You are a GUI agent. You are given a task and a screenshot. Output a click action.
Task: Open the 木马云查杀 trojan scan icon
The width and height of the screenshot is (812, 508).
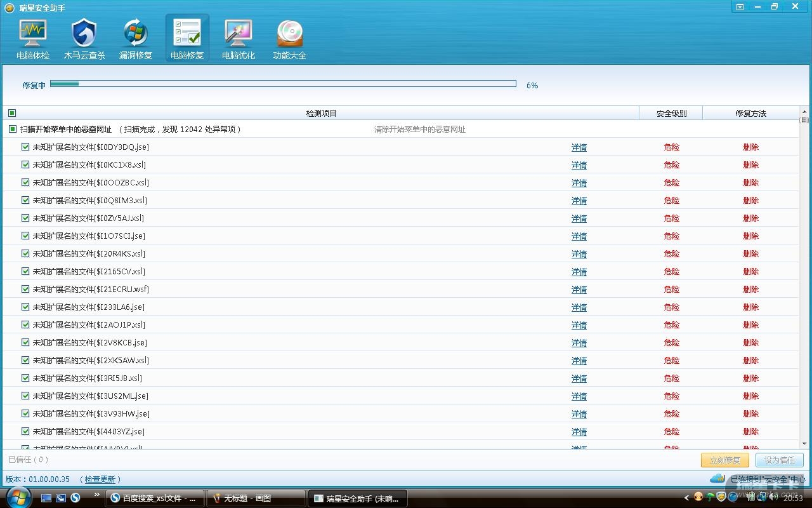[x=84, y=39]
